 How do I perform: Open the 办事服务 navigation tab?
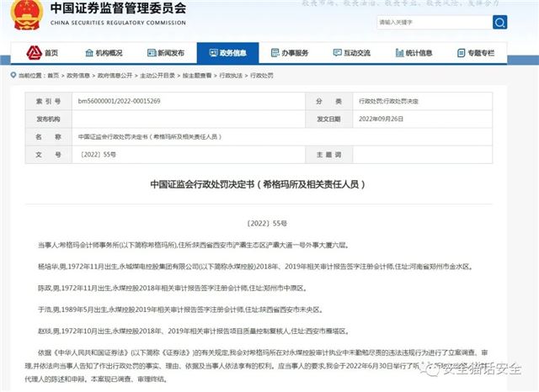290,53
